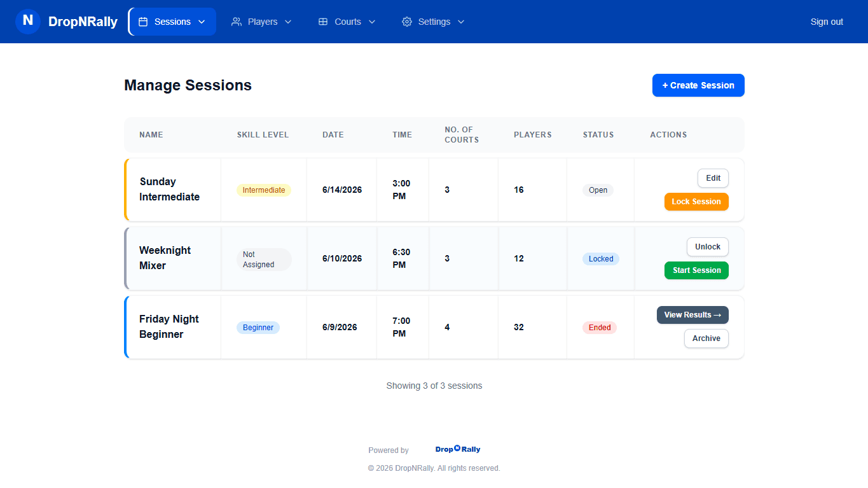
Task: Open the Courts nav label
Action: click(x=348, y=22)
